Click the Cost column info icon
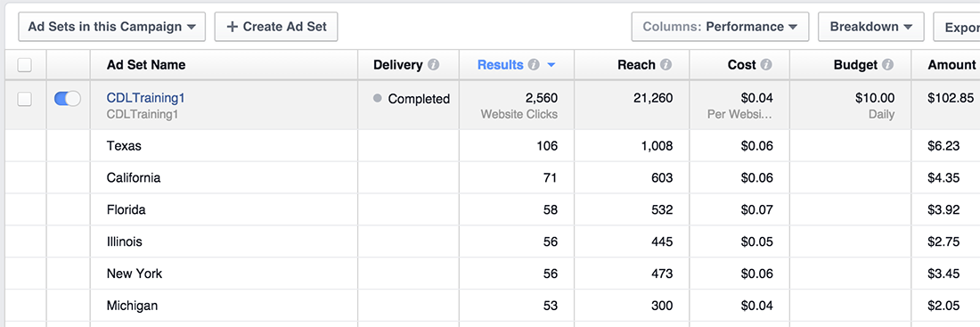 (765, 65)
